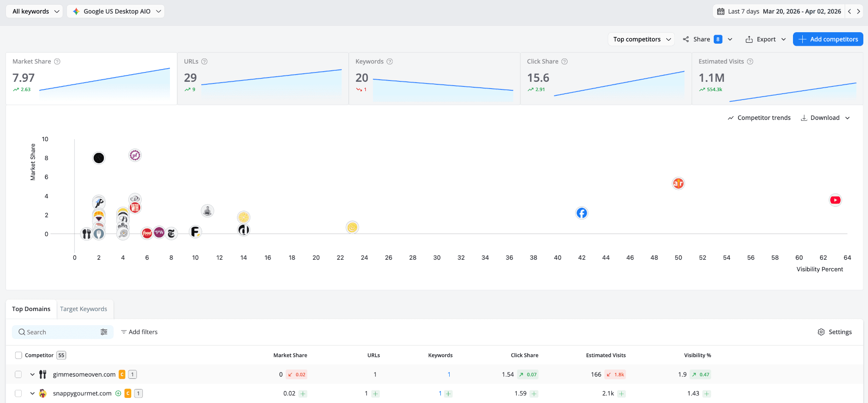Expand the gimmesomeoven.com row chevron
The width and height of the screenshot is (868, 403).
(x=32, y=374)
